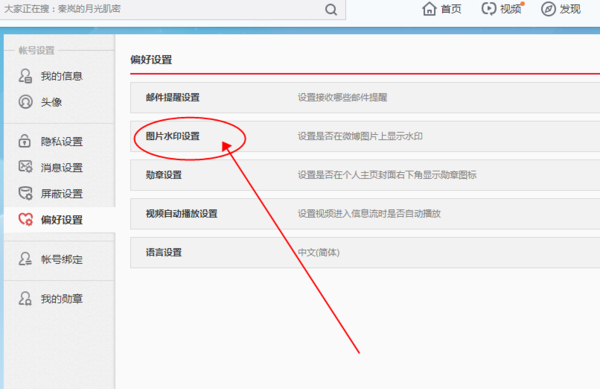Expand 邮件提醒设置 row
The image size is (600, 389).
coord(365,97)
